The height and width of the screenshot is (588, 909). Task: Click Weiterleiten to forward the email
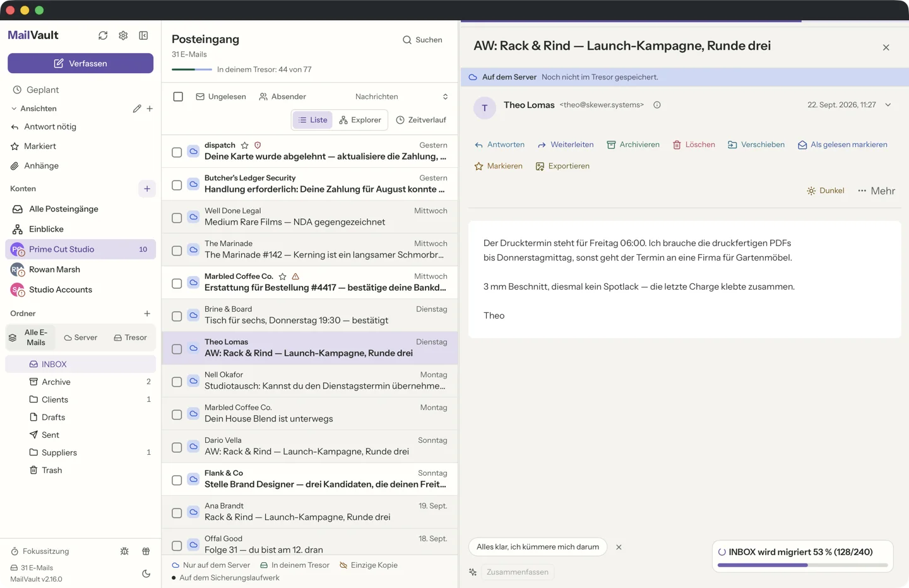click(566, 144)
